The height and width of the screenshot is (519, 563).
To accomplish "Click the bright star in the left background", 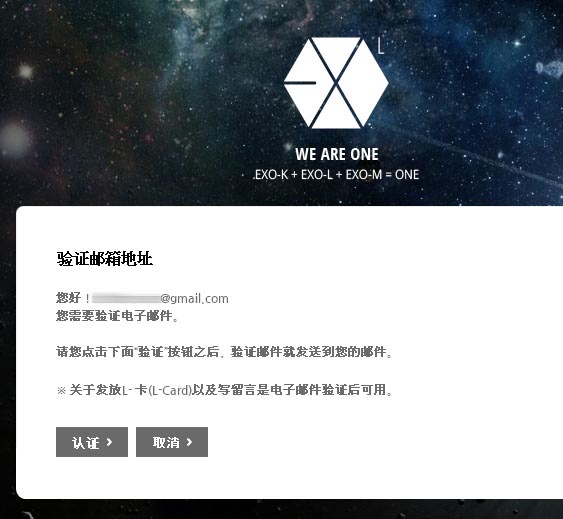I will coord(26,71).
